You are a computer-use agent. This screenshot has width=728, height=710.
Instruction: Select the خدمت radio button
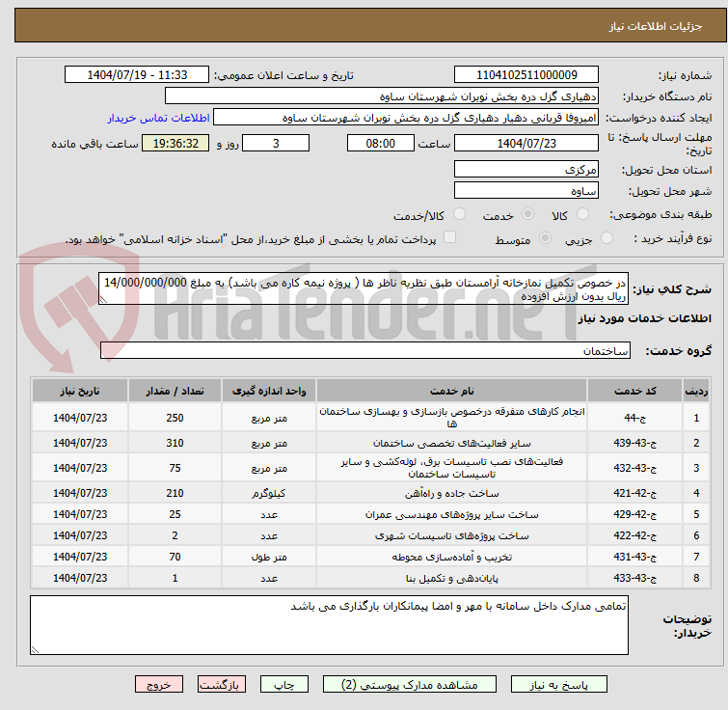click(x=528, y=214)
